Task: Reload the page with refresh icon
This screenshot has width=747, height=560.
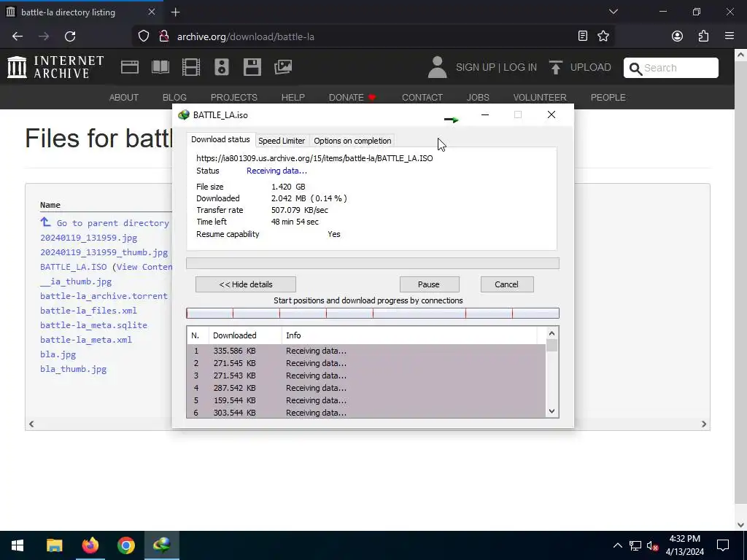Action: (70, 36)
